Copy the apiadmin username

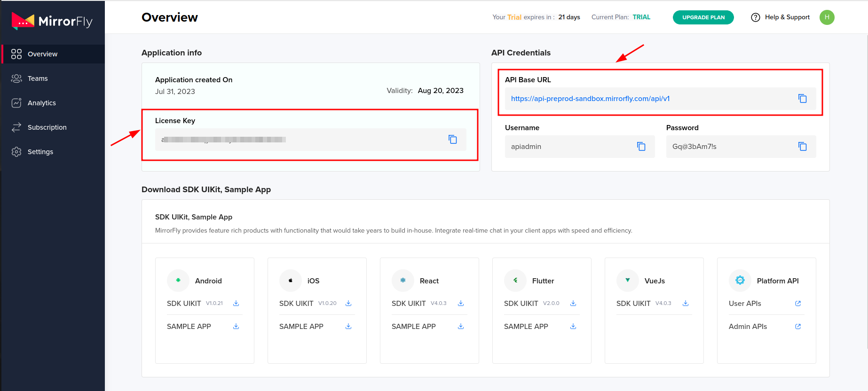(641, 147)
